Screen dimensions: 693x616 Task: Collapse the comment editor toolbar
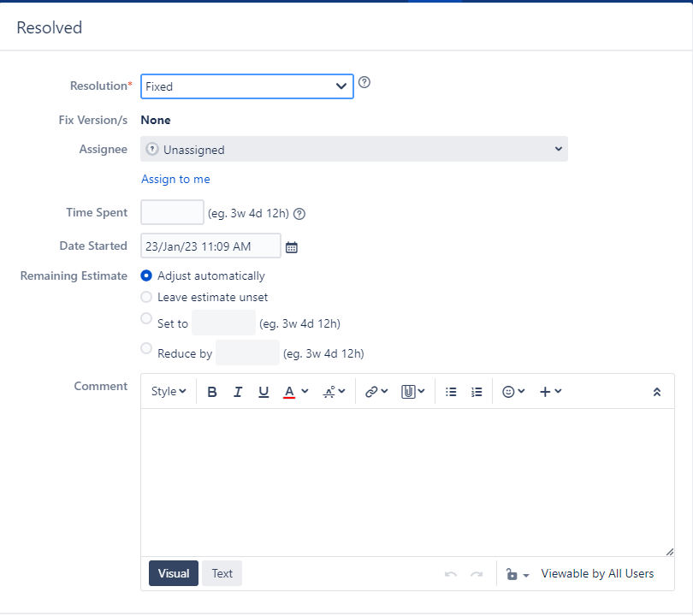pyautogui.click(x=657, y=392)
